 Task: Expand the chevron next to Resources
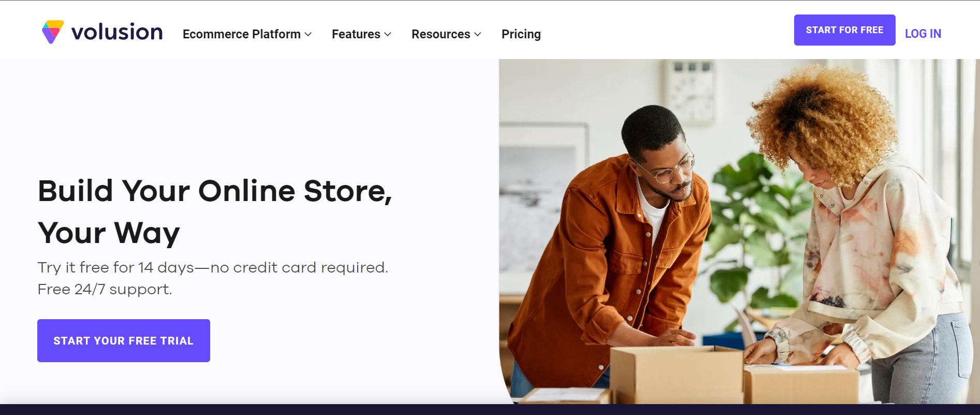(478, 34)
